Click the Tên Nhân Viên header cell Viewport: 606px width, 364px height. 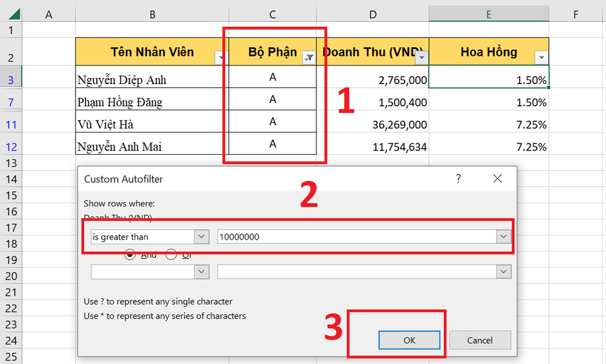pyautogui.click(x=152, y=51)
